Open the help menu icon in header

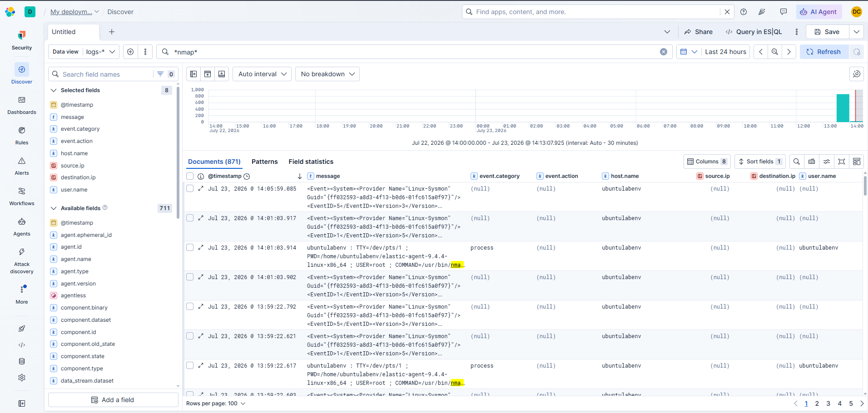point(744,12)
